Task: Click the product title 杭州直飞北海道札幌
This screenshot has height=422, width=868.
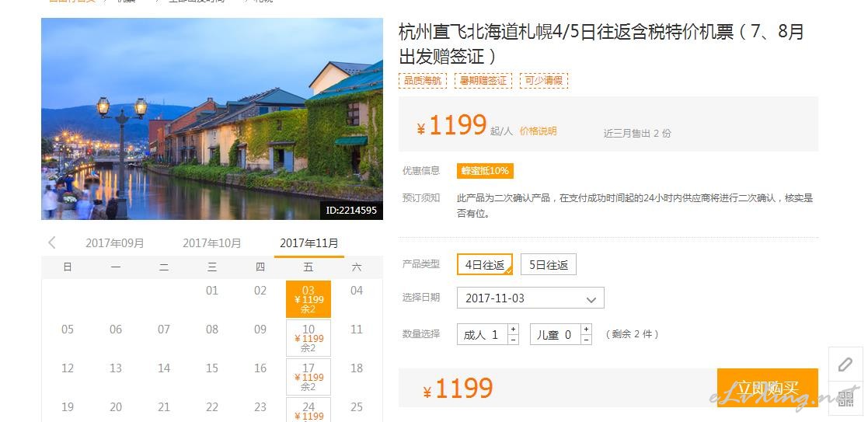Action: coord(601,44)
